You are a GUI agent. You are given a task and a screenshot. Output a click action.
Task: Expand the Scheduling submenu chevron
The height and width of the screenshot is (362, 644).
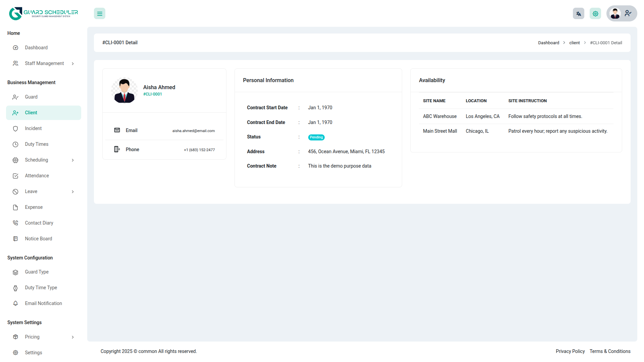(73, 160)
